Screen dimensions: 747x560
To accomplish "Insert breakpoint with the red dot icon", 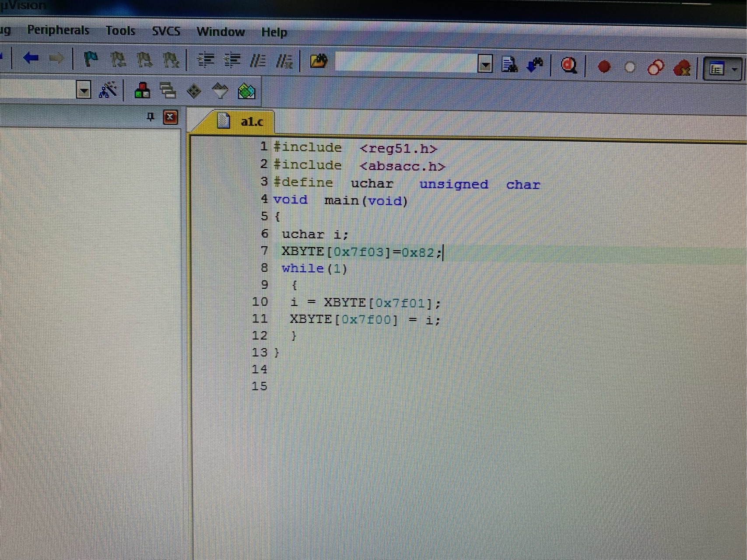I will pos(604,67).
